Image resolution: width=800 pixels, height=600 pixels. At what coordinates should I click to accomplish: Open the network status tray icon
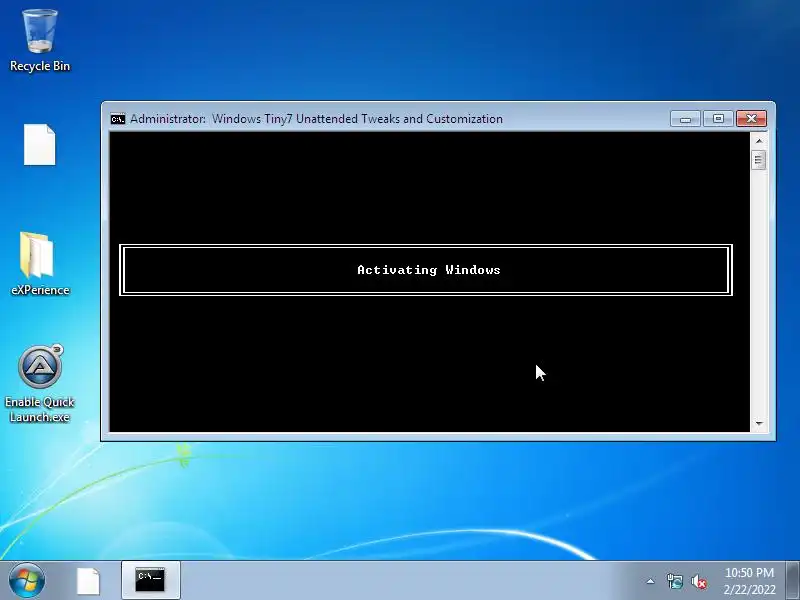[674, 581]
